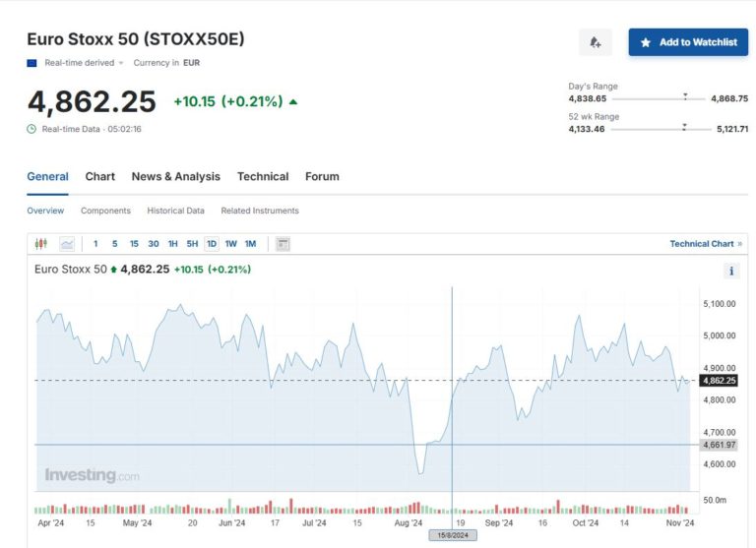
Task: Add Euro Stoxx 50 to Watchlist
Action: pos(688,42)
